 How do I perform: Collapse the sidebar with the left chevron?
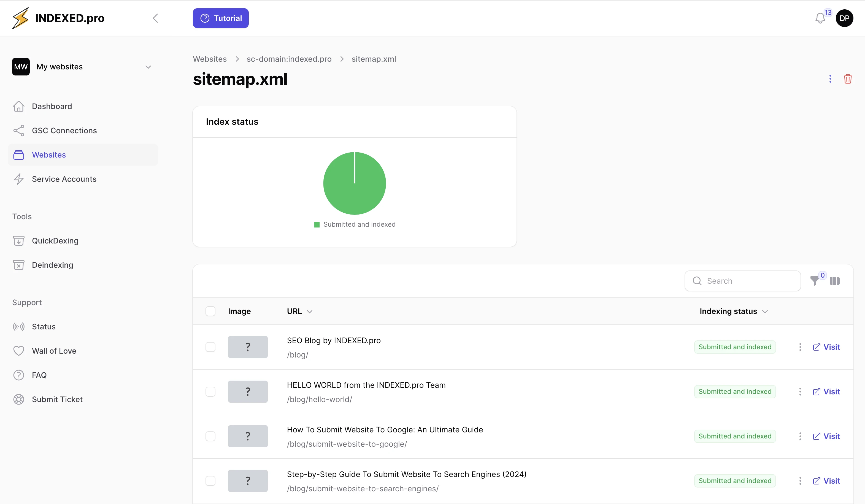point(155,18)
